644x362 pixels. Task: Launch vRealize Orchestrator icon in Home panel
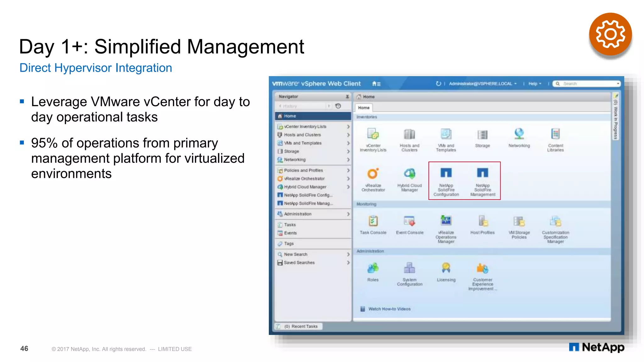(x=373, y=173)
